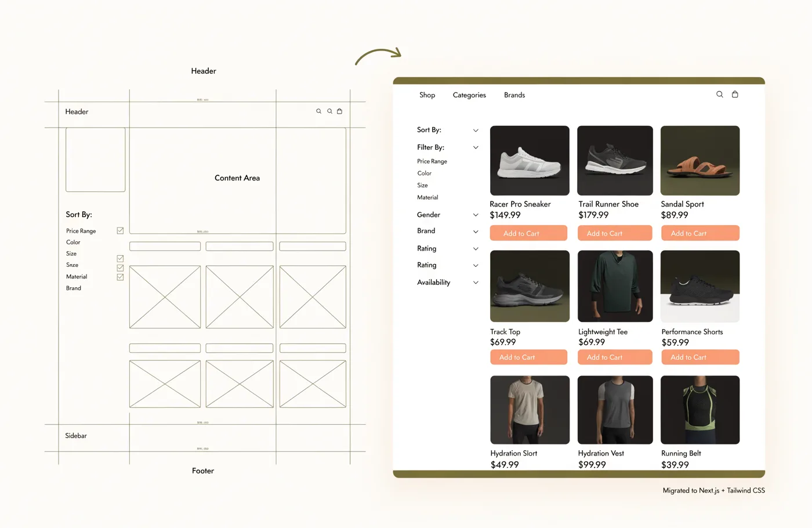The height and width of the screenshot is (528, 812).
Task: Click the Performance Shorts product title
Action: [693, 332]
